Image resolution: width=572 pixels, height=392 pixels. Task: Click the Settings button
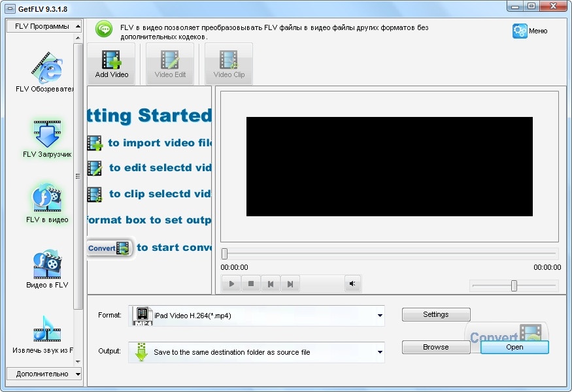[x=436, y=314]
